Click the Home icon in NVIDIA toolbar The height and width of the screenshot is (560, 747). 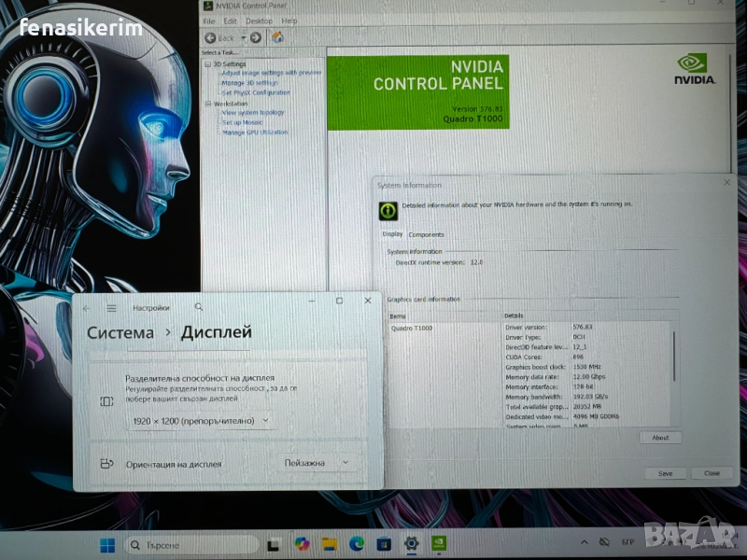coord(277,37)
